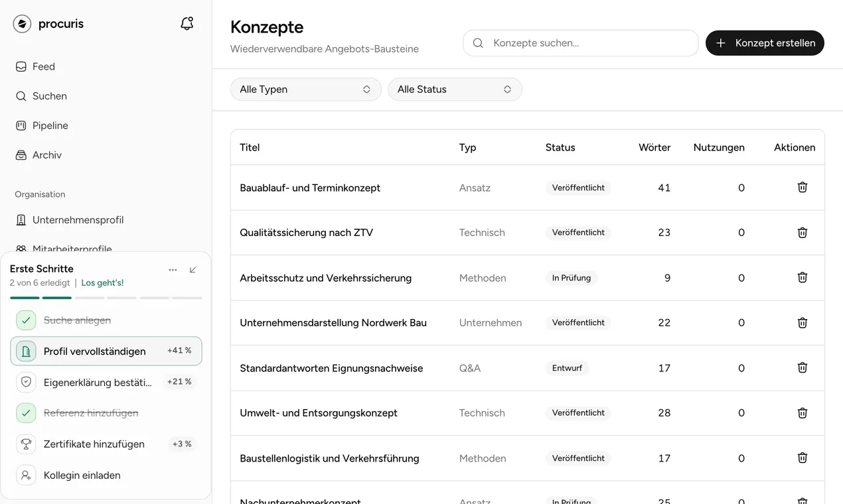Open Standardantworten Eignungsnachweise concept

(x=331, y=368)
